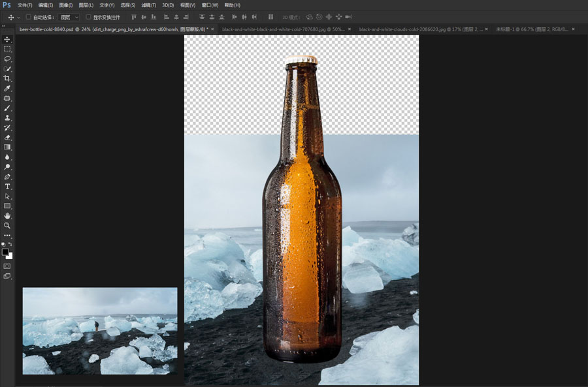Click the foreground color swatch
The width and height of the screenshot is (588, 387).
5,252
